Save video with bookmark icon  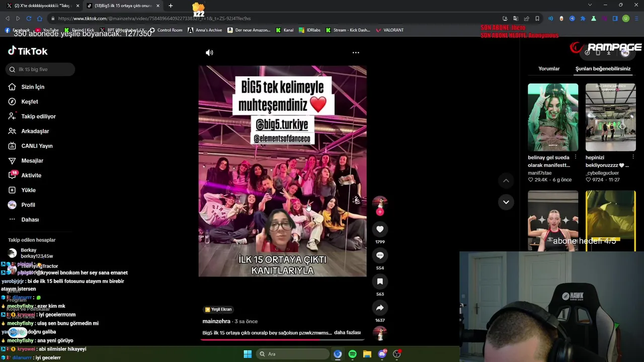click(x=380, y=282)
